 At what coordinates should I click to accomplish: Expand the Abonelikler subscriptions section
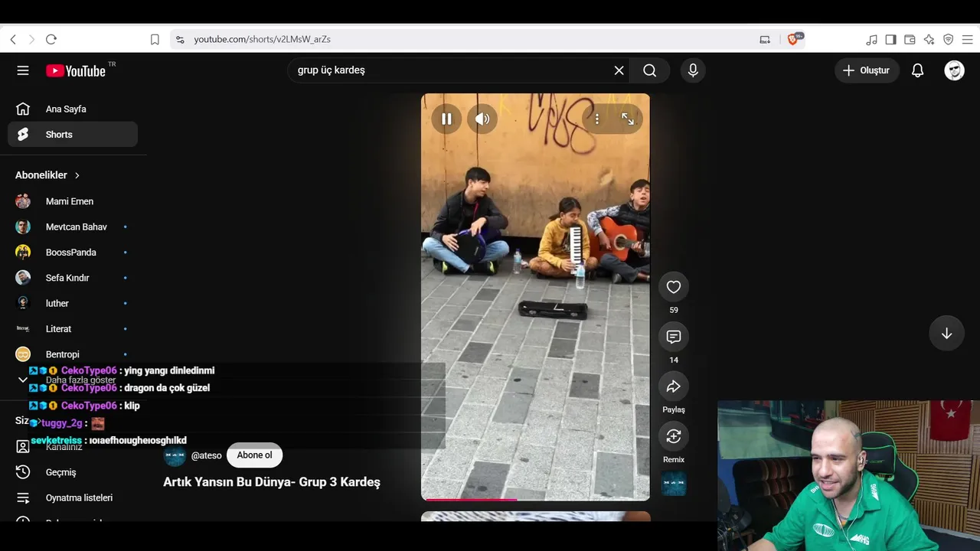[47, 175]
